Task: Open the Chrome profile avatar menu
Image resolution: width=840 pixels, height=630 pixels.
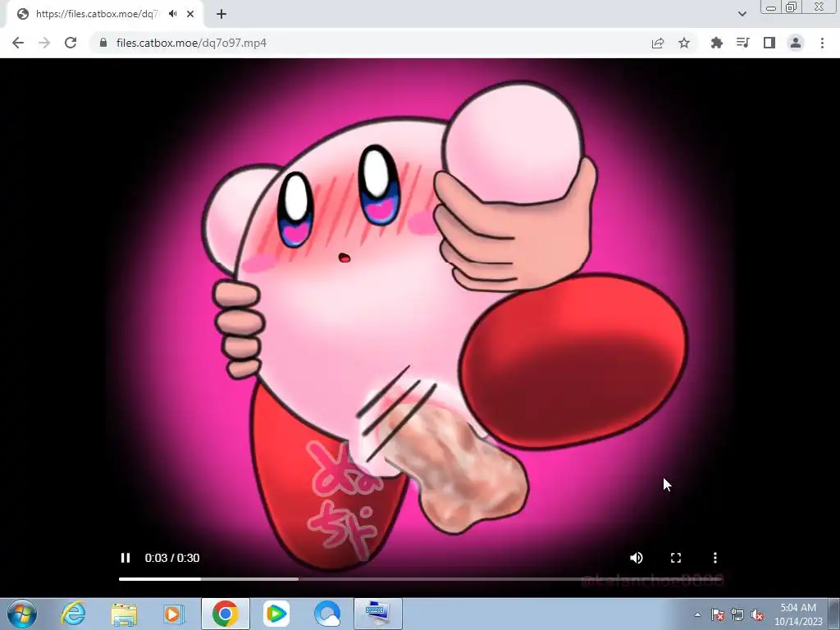Action: point(796,43)
